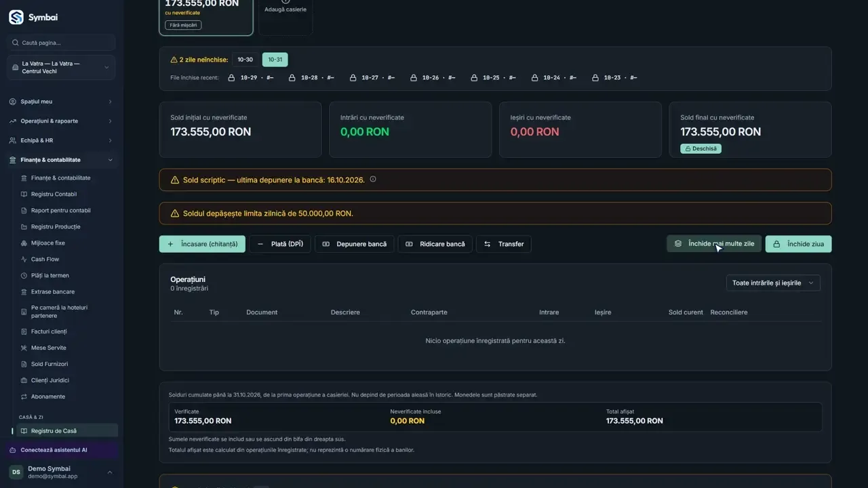The height and width of the screenshot is (488, 868).
Task: Select the unclosed day 10-30
Action: point(245,60)
